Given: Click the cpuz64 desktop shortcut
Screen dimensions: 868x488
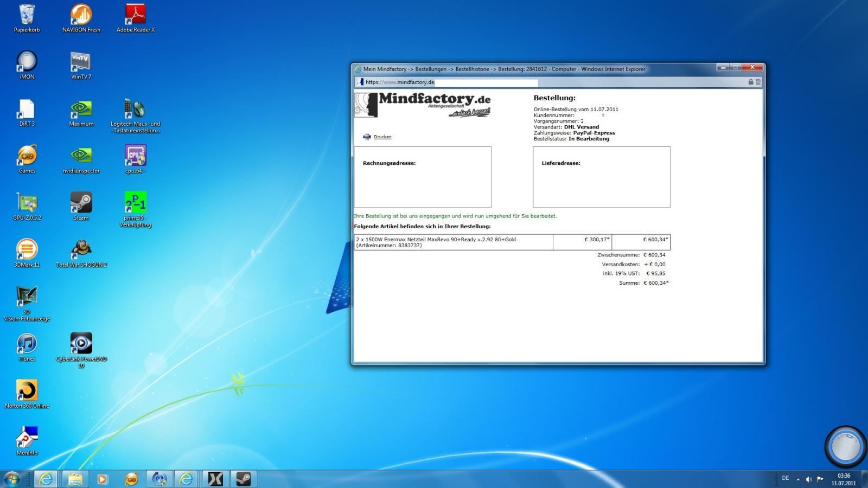Looking at the screenshot, I should pyautogui.click(x=135, y=159).
